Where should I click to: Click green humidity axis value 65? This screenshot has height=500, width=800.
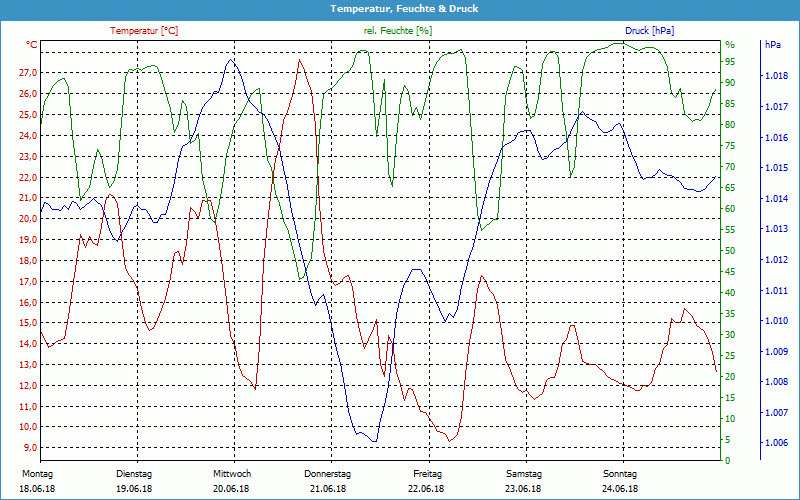pyautogui.click(x=730, y=188)
